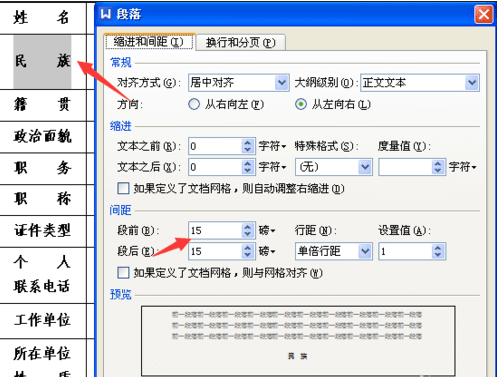Select the 从左向右 direction radio button

[x=301, y=104]
